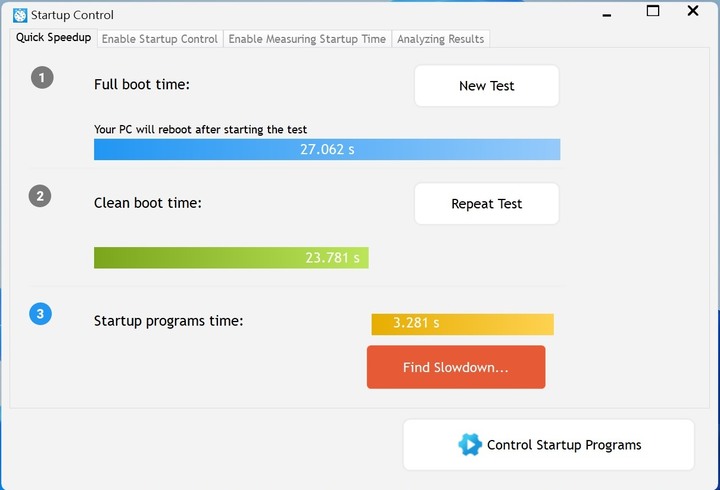Viewport: 720px width, 490px height.
Task: Switch to the Quick Speedup tab
Action: tap(53, 38)
